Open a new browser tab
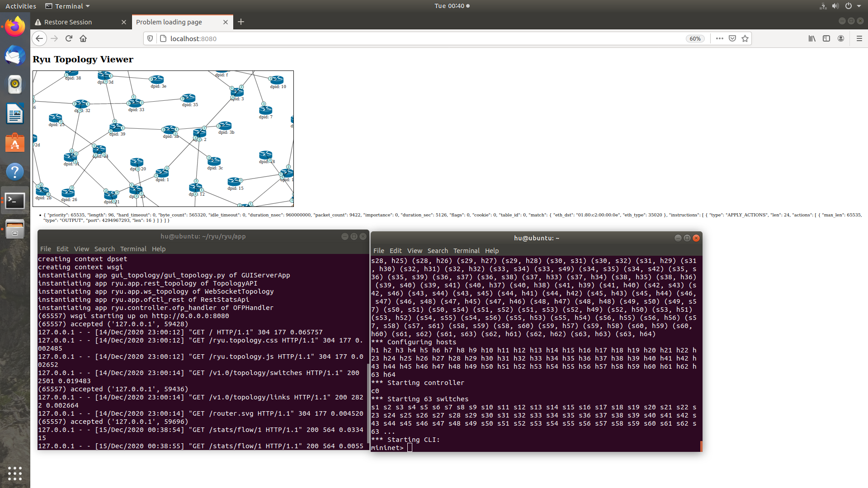Screen dimensions: 868x488 (x=241, y=22)
